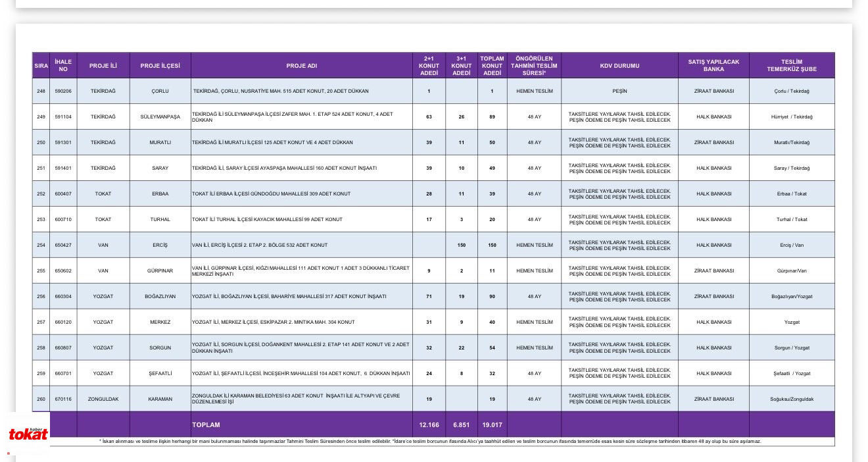This screenshot has width=868, height=462.
Task: Click the PROJE ADI header cell
Action: [302, 66]
